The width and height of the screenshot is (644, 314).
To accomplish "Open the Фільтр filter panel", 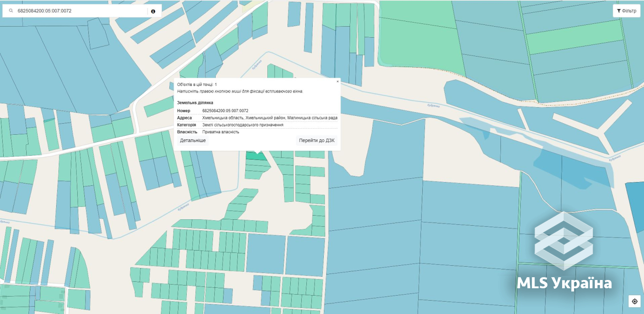I will click(627, 11).
